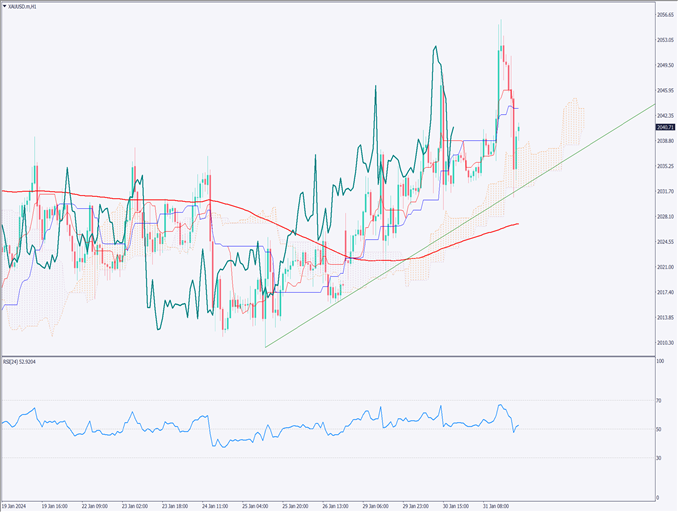
Task: Click the 2010.30 price axis label
Action: pos(666,343)
